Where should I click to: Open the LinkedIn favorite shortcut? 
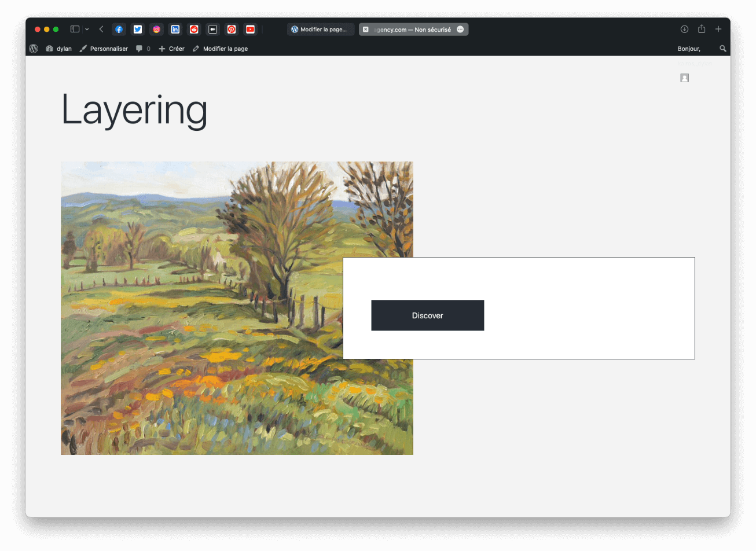pyautogui.click(x=175, y=29)
